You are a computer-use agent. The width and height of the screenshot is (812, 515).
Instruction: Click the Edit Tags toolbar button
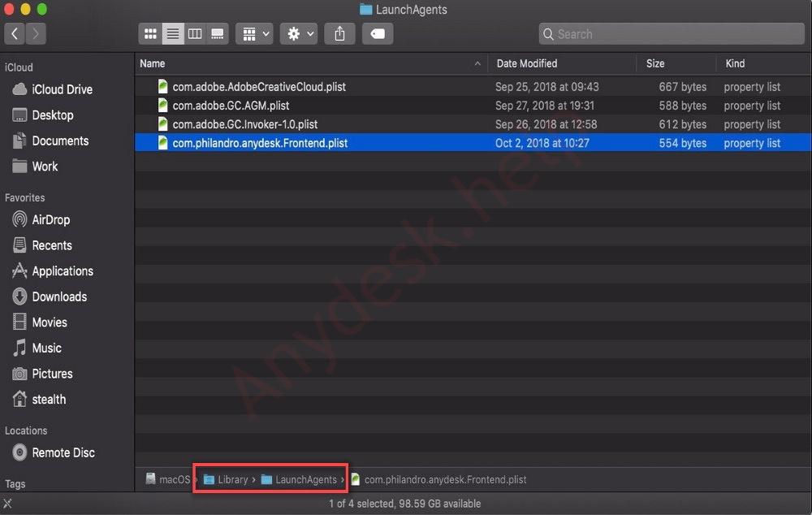click(x=378, y=34)
